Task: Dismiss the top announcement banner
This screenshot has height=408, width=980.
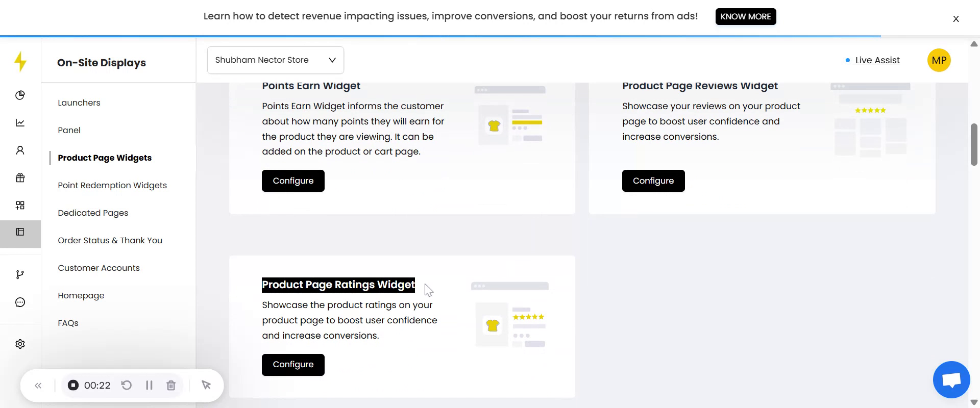Action: (955, 19)
